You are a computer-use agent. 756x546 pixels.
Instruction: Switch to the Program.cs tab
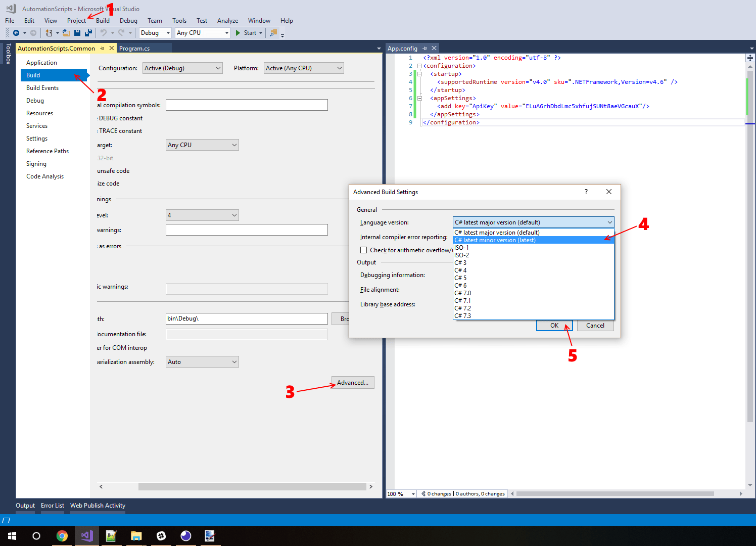click(x=134, y=48)
